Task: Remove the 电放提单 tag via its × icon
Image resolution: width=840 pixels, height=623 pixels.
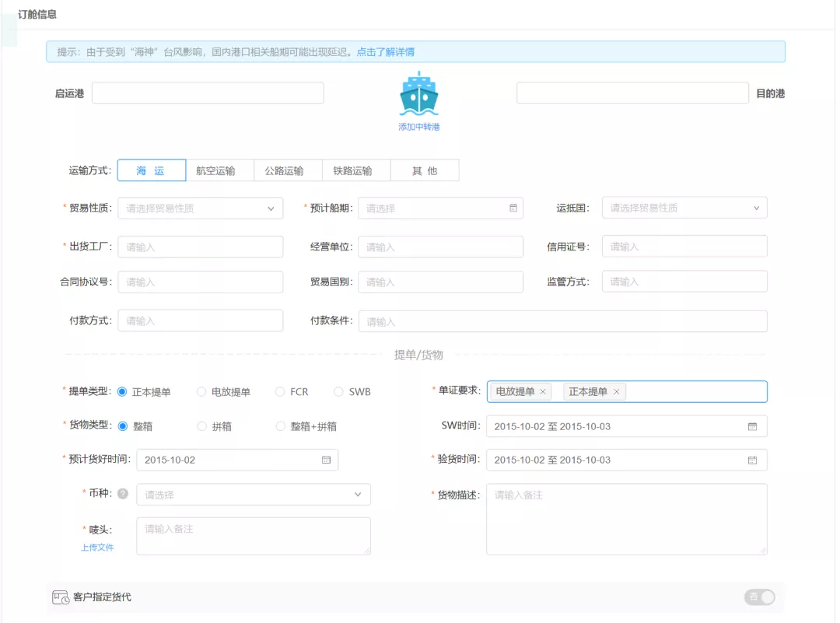Action: click(x=541, y=392)
